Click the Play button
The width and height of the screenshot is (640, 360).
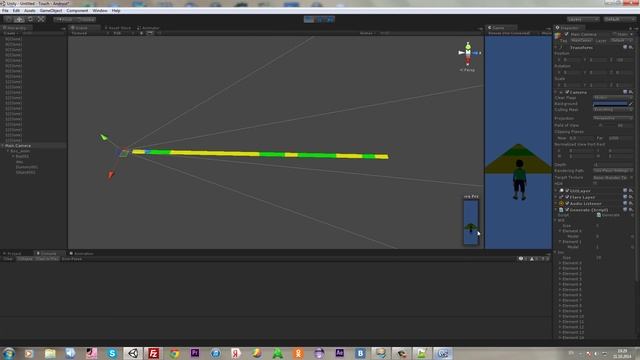click(x=309, y=19)
